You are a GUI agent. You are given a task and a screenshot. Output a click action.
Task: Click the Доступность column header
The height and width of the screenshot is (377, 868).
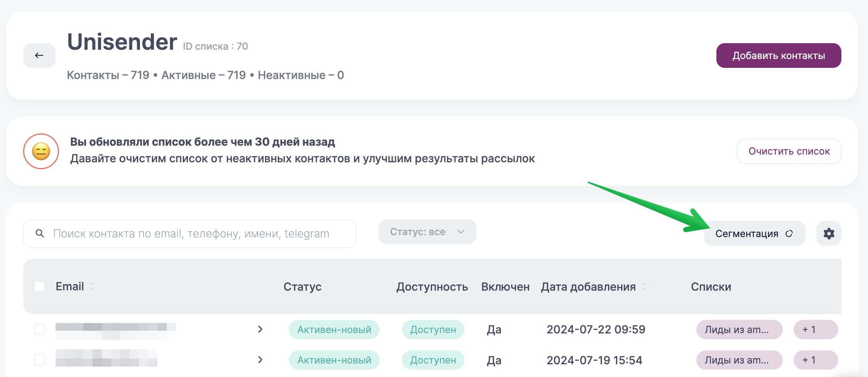tap(432, 287)
